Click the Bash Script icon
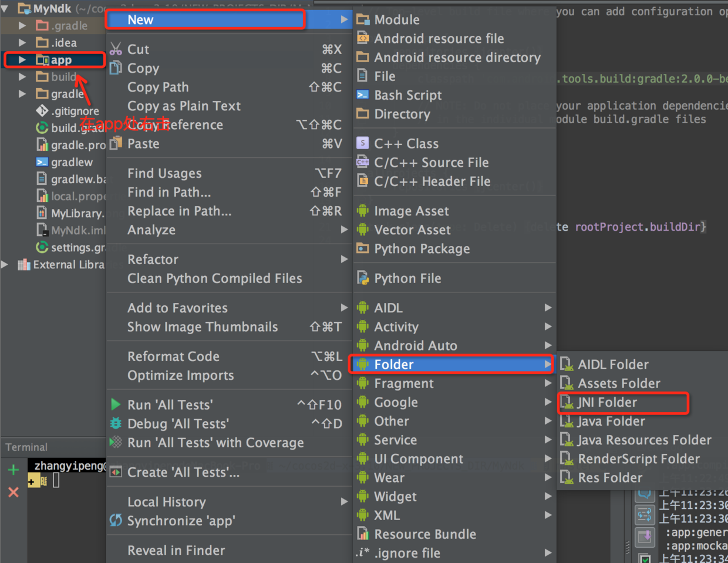Image resolution: width=728 pixels, height=563 pixels. tap(363, 95)
